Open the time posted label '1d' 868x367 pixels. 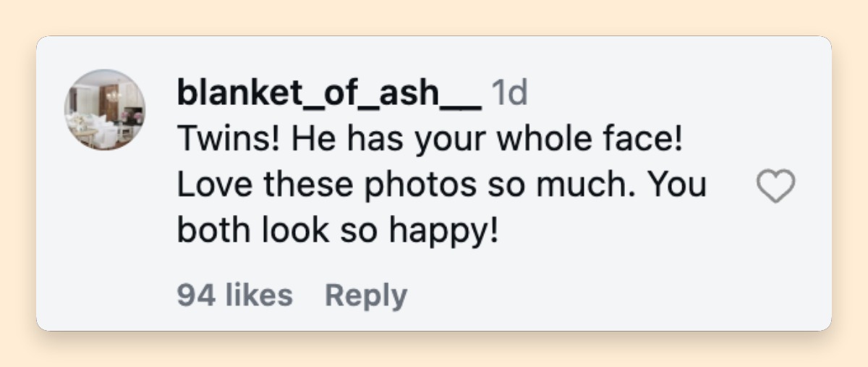click(509, 93)
